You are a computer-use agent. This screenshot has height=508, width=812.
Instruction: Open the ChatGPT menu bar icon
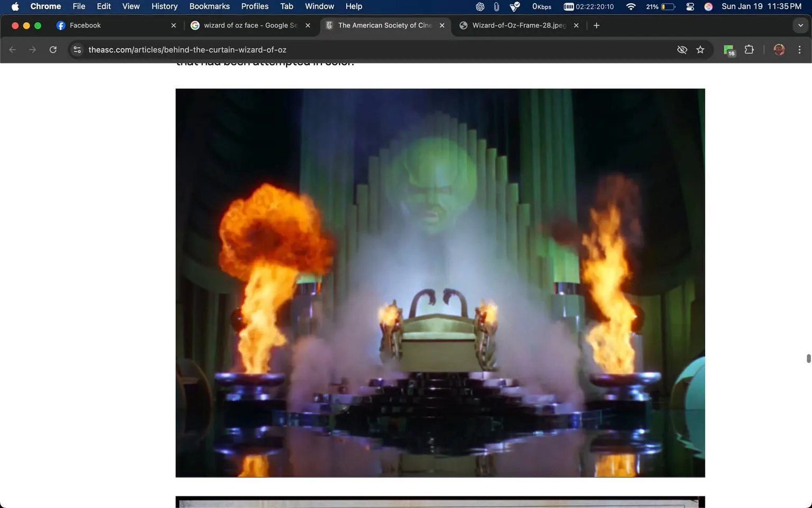pyautogui.click(x=479, y=6)
